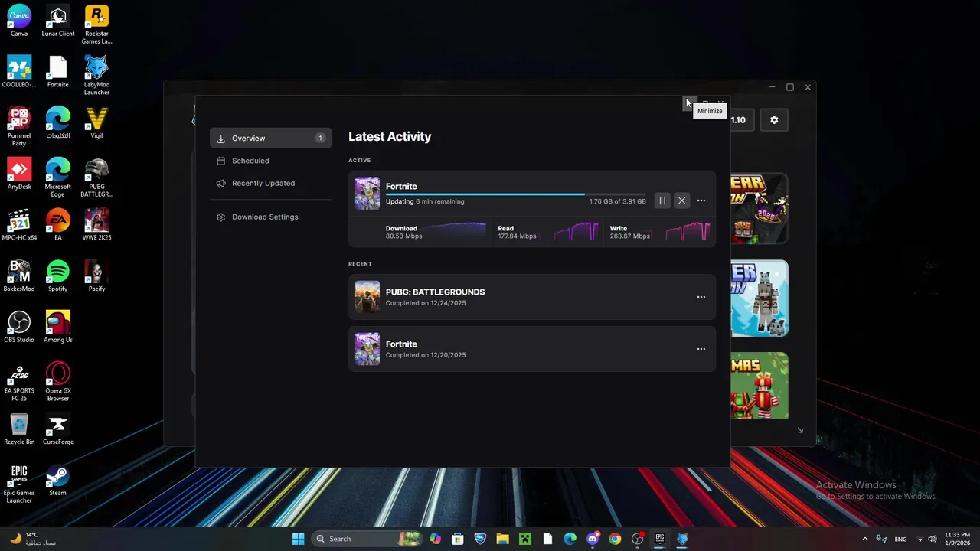Select Rockstar Games Launcher desktop icon
Viewport: 980px width, 551px height.
[96, 24]
